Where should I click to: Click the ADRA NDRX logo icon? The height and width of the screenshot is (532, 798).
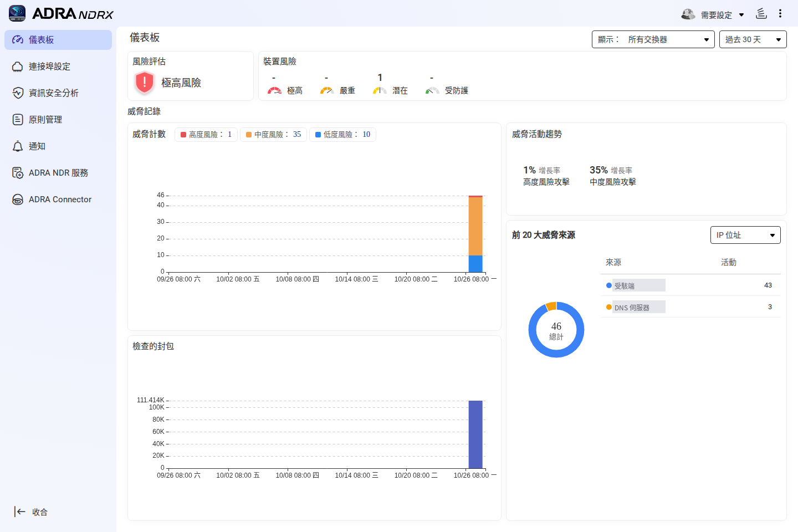click(17, 13)
